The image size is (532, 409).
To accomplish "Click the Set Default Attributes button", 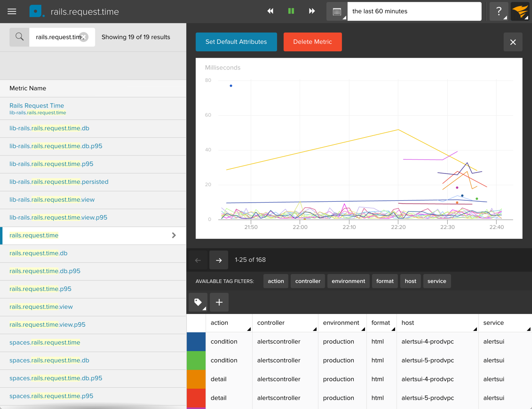I will [x=236, y=42].
